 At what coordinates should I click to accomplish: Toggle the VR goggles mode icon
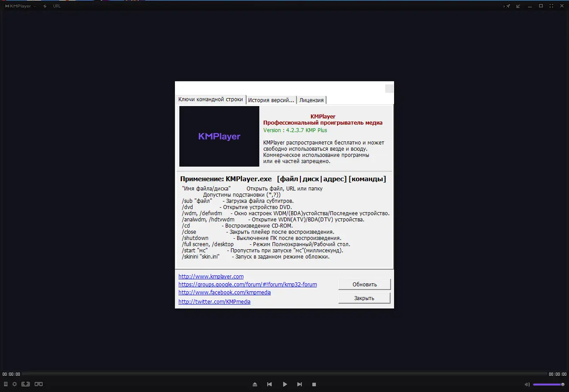(39, 384)
